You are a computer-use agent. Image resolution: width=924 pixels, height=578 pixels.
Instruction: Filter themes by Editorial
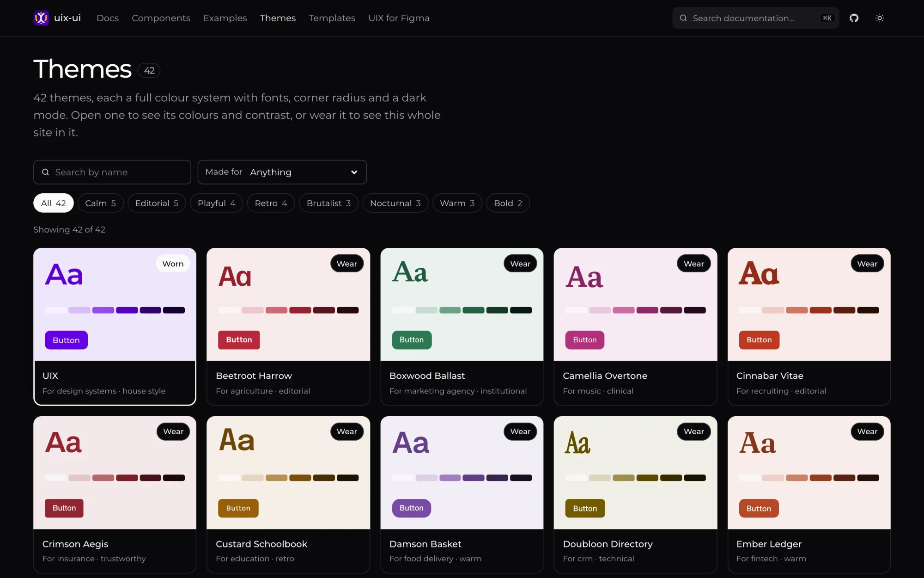coord(157,203)
